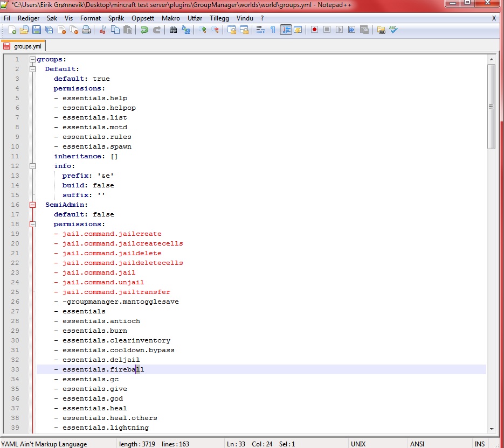Toggle the indent guide button
The height and width of the screenshot is (448, 504).
pyautogui.click(x=285, y=30)
